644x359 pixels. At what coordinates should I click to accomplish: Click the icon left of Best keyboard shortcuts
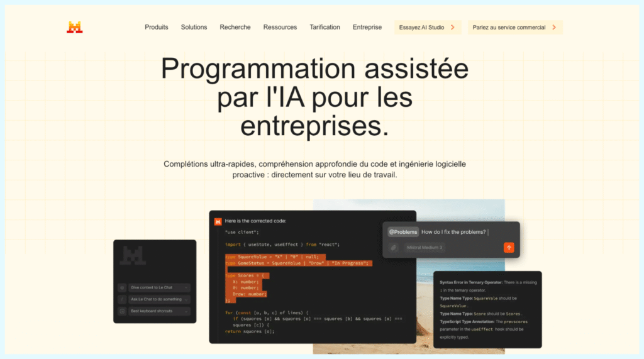pyautogui.click(x=122, y=311)
